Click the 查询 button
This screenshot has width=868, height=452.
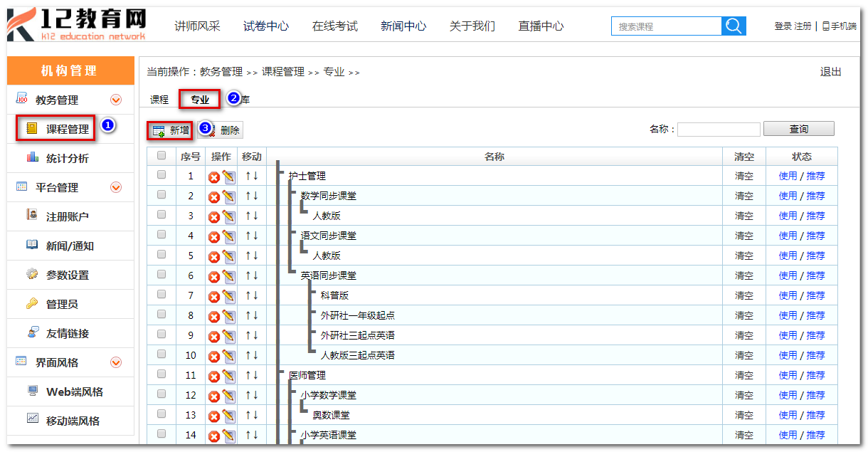coord(798,129)
